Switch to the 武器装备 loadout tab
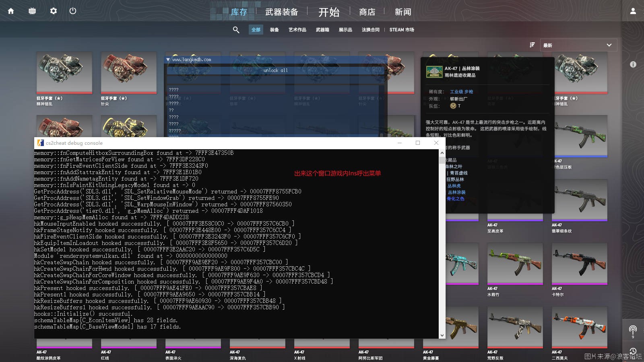The width and height of the screenshot is (644, 362). click(282, 12)
